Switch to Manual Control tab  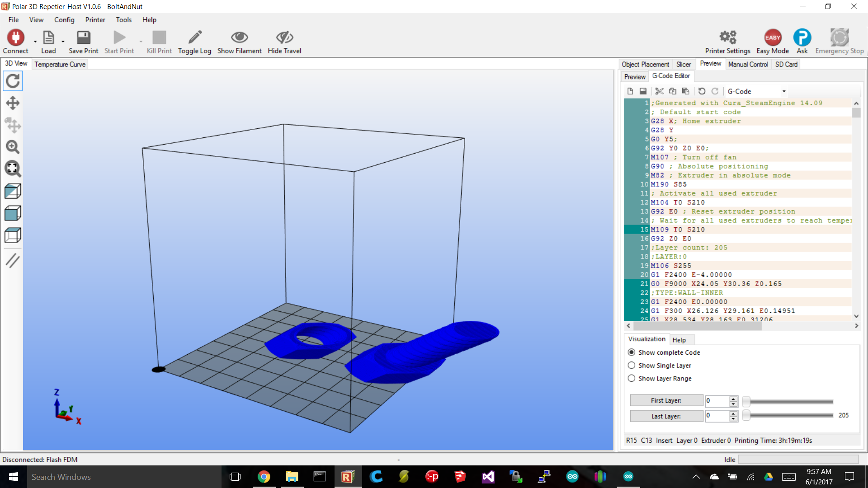(x=747, y=64)
